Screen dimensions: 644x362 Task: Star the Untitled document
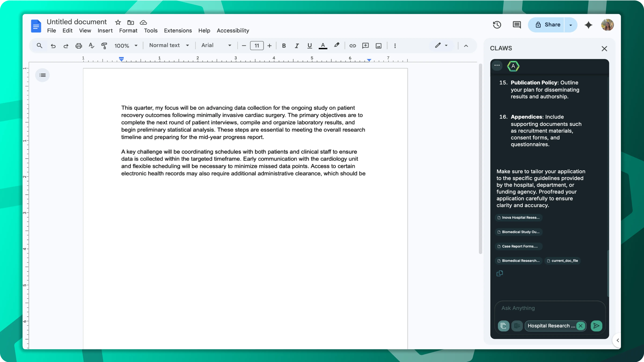[118, 23]
